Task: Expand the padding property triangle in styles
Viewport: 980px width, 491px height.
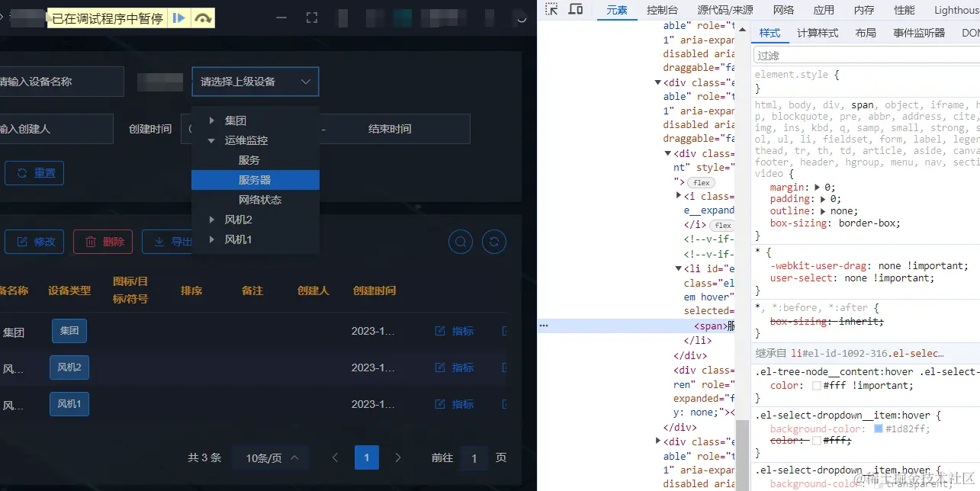Action: coord(824,199)
